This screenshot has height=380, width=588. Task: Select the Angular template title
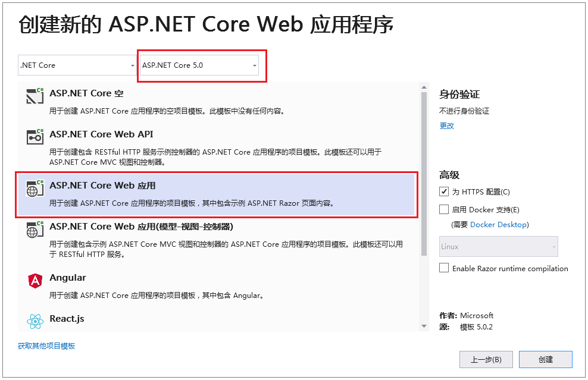point(68,278)
